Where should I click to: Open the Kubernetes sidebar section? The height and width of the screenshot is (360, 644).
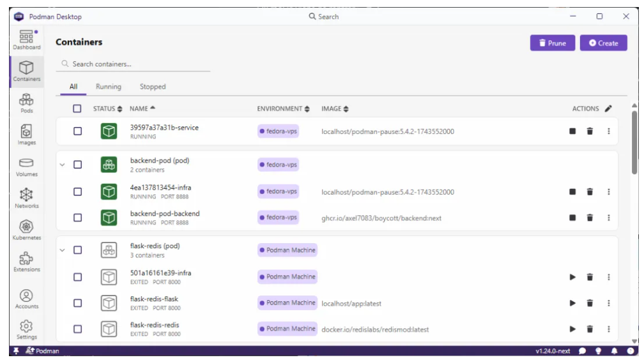pos(26,230)
